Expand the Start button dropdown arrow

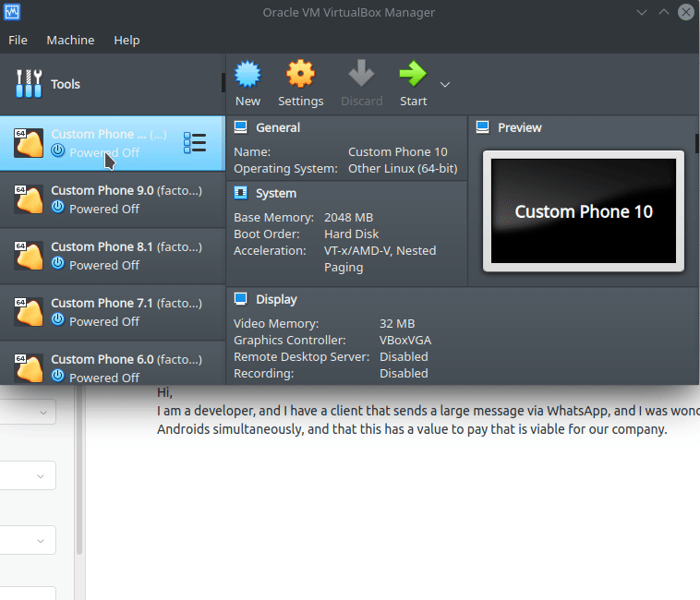pos(444,84)
